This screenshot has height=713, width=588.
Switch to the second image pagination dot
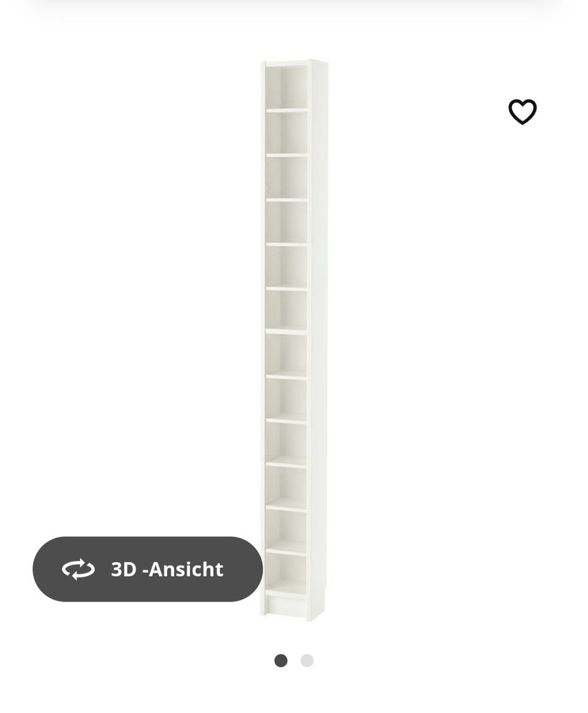coord(307,660)
